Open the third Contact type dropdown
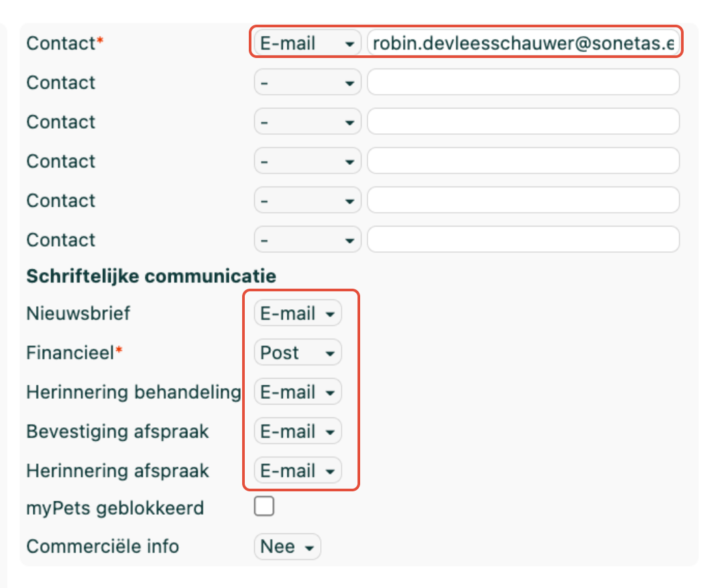 coord(307,121)
